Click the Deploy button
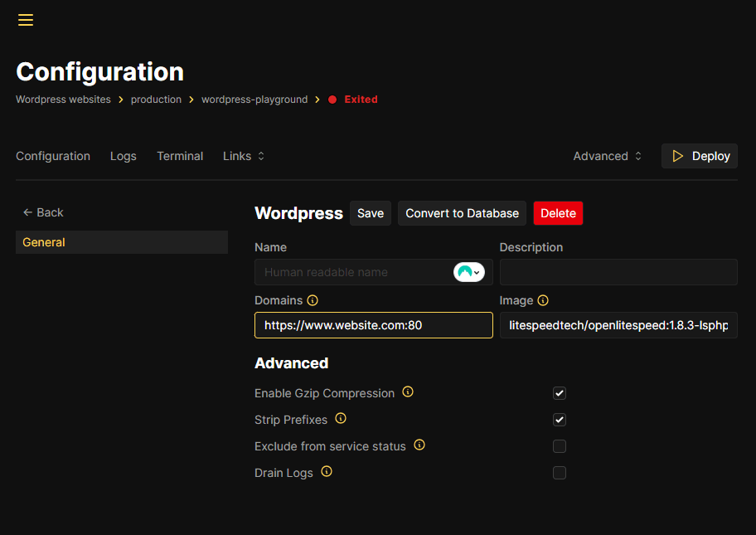 700,156
